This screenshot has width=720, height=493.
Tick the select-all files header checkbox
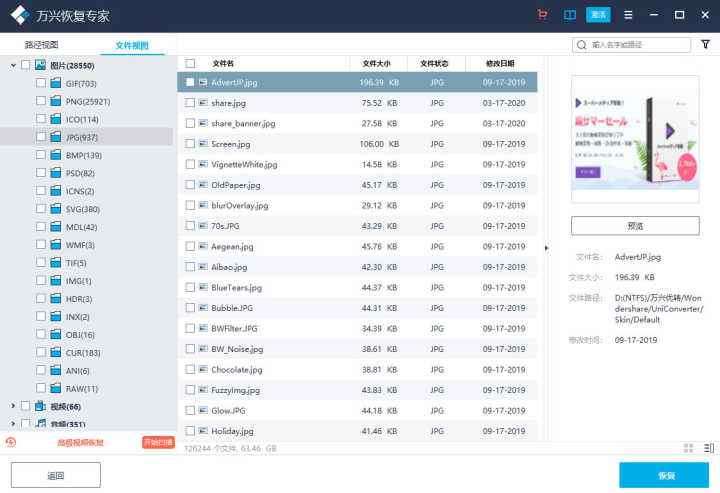click(x=190, y=63)
